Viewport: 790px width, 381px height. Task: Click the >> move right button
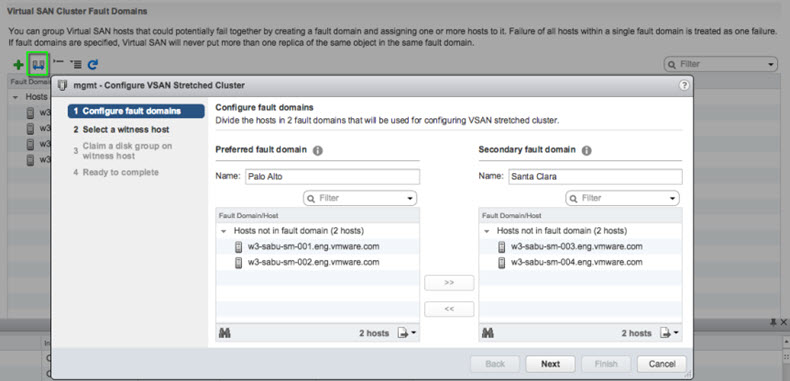coord(449,283)
